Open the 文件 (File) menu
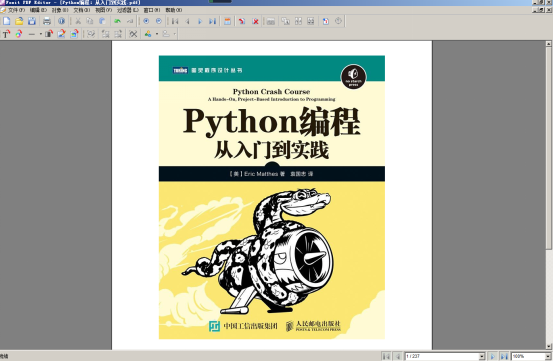553x362 pixels. [x=16, y=10]
